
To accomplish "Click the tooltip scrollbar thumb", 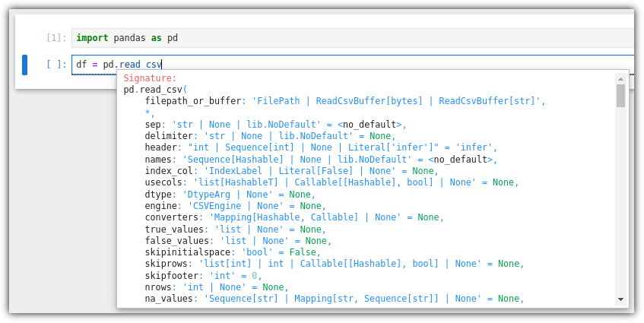I will point(620,96).
